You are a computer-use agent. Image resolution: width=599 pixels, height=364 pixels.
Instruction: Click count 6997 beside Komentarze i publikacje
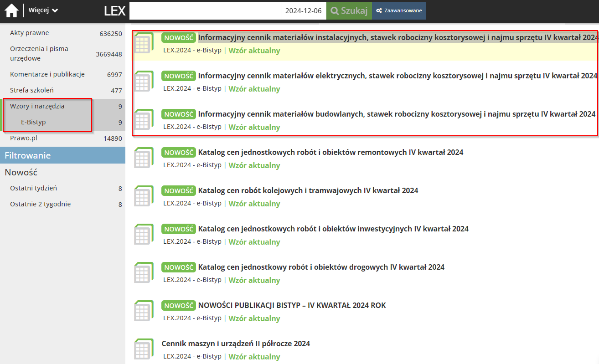114,75
